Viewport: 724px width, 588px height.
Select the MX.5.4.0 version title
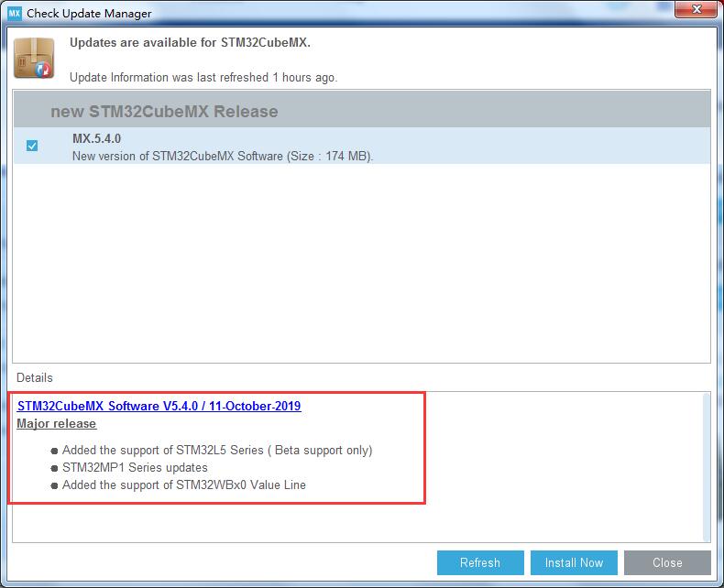click(x=96, y=138)
